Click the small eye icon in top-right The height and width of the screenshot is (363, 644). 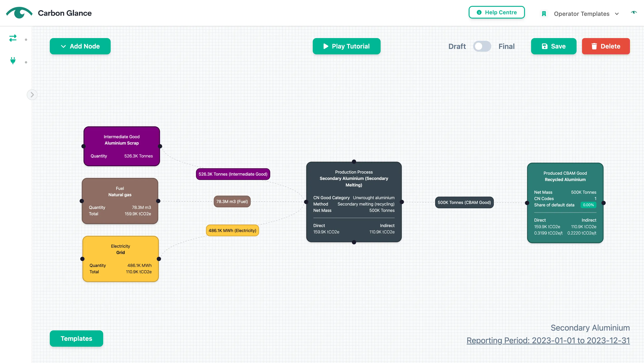(x=634, y=12)
